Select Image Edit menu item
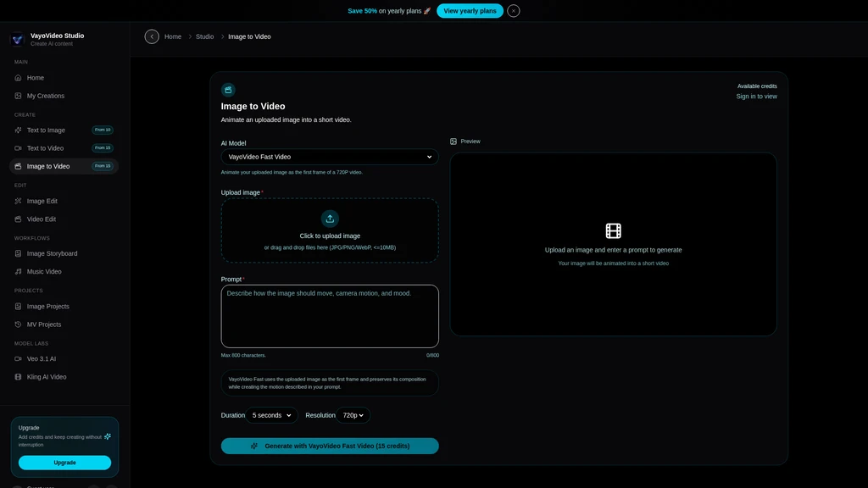This screenshot has width=868, height=488. [x=64, y=202]
